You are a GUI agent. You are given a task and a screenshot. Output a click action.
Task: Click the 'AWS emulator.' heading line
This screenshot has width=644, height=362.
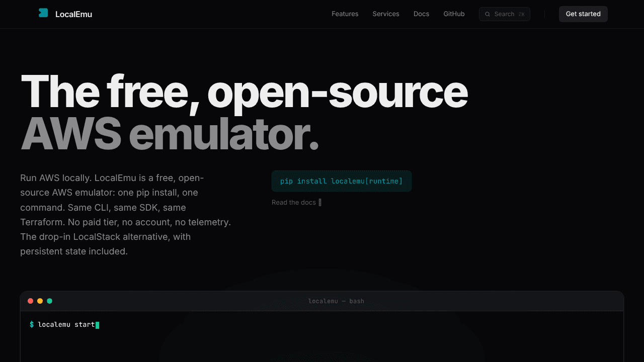click(170, 133)
